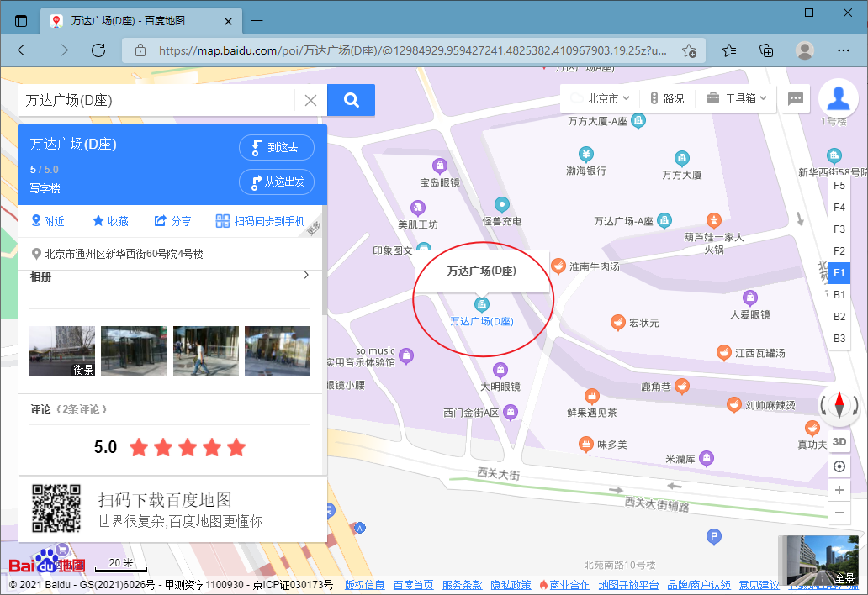This screenshot has height=595, width=868.
Task: Click the 味多美 bakery marker
Action: [x=585, y=444]
